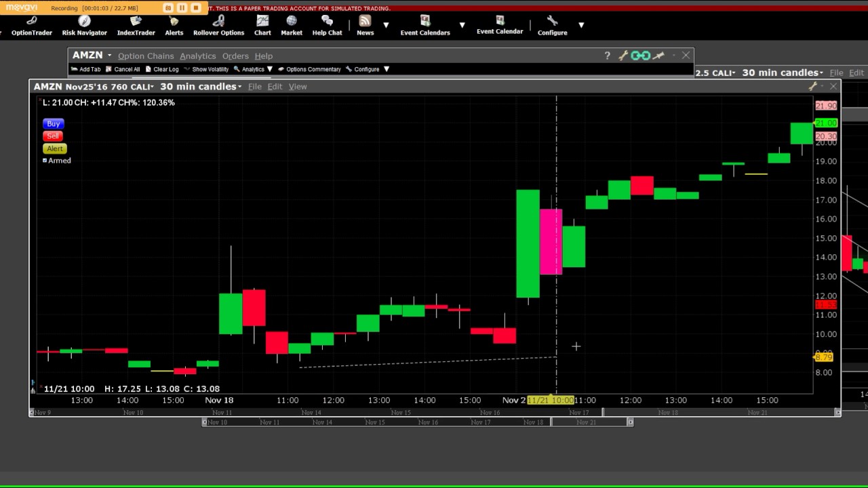This screenshot has width=868, height=488.
Task: Open the interval dropdown in the background chart
Action: pyautogui.click(x=783, y=73)
